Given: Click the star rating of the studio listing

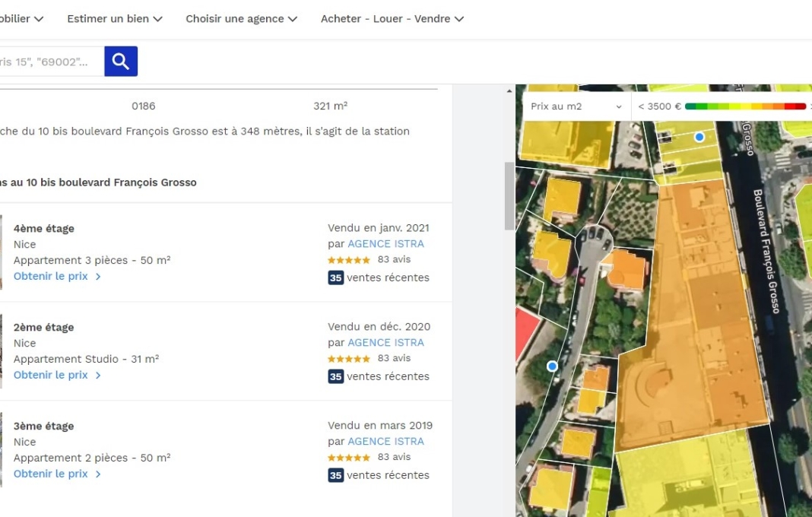Looking at the screenshot, I should click(348, 358).
